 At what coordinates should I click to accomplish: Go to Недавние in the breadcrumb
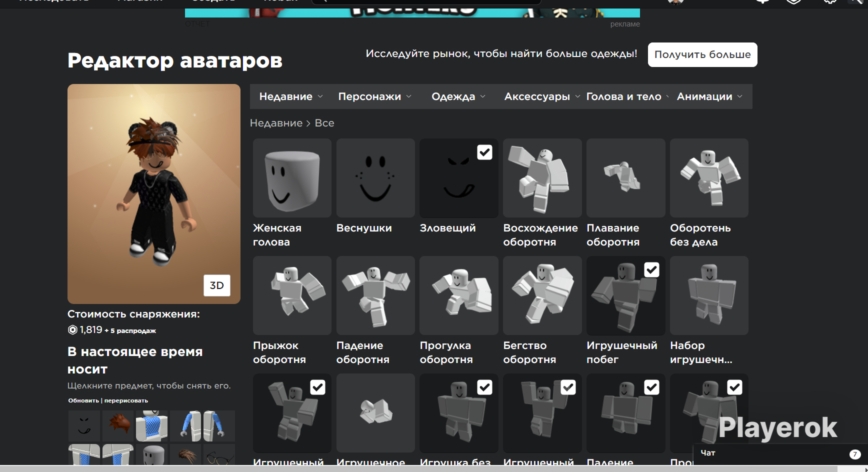pyautogui.click(x=276, y=123)
